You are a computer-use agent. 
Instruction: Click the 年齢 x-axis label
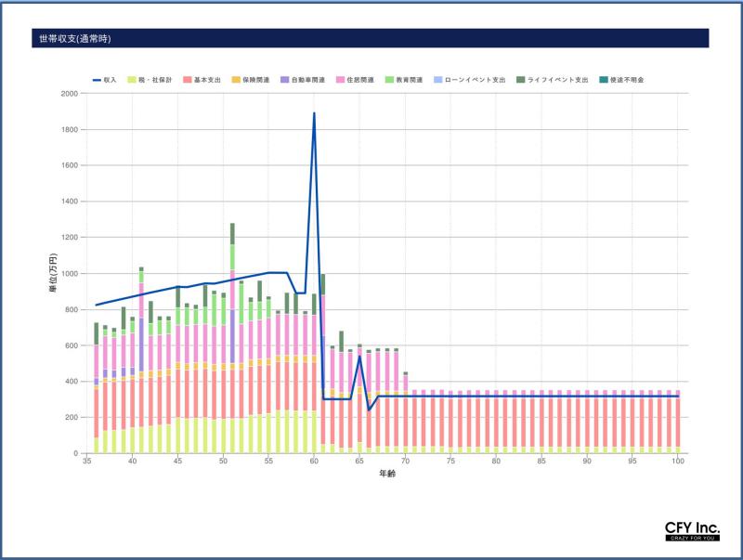pyautogui.click(x=386, y=474)
